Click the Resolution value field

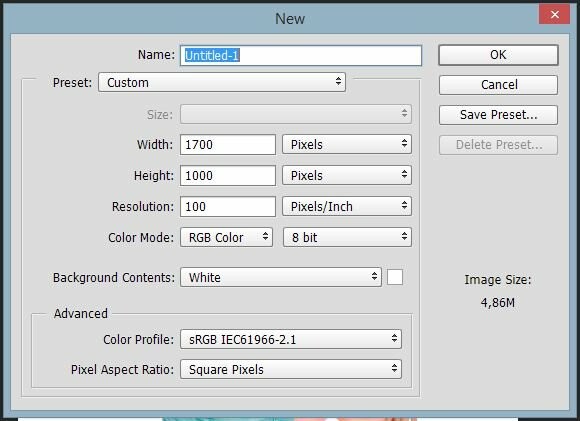click(227, 206)
